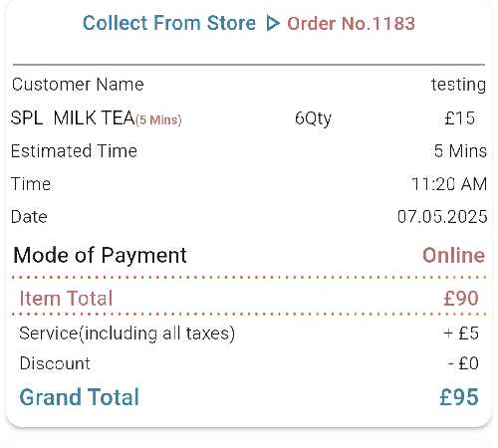This screenshot has height=448, width=498.
Task: Select the Collect From Store heading
Action: 169,23
